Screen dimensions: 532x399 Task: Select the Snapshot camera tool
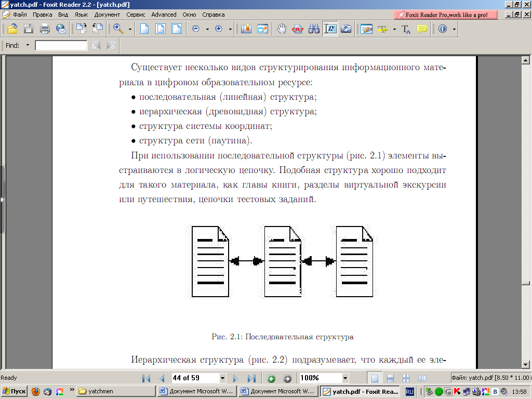(346, 29)
